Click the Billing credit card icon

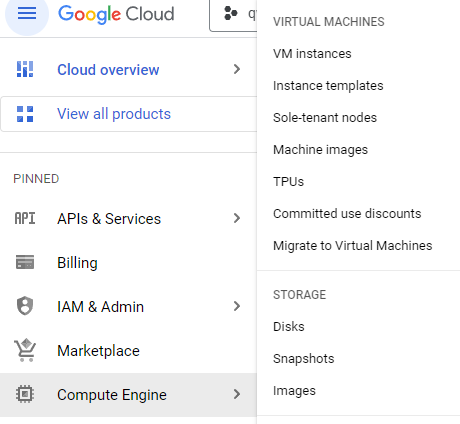pos(25,262)
